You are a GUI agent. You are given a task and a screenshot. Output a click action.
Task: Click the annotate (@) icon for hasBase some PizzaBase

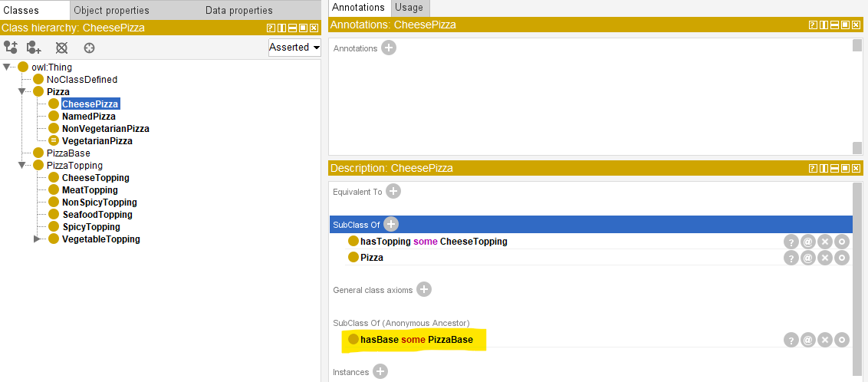pos(807,340)
